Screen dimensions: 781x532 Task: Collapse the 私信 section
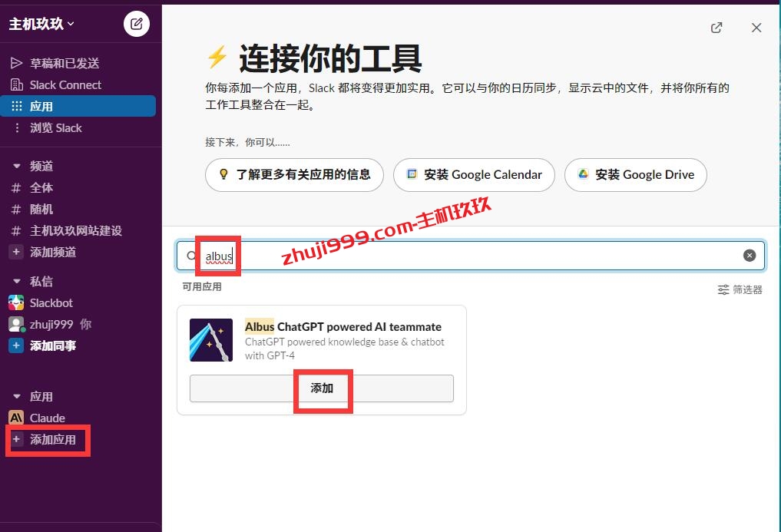coord(17,282)
